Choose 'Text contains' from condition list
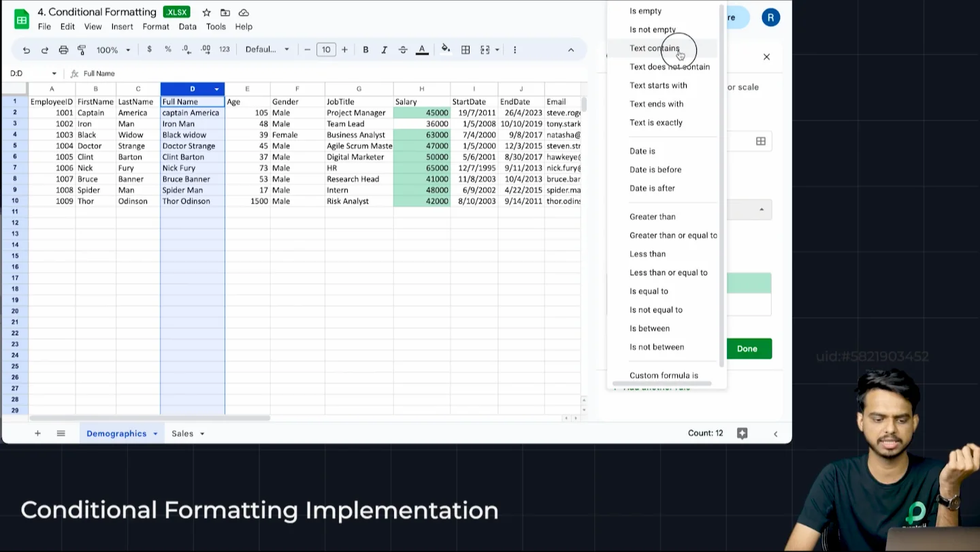Viewport: 980px width, 552px height. 654,48
